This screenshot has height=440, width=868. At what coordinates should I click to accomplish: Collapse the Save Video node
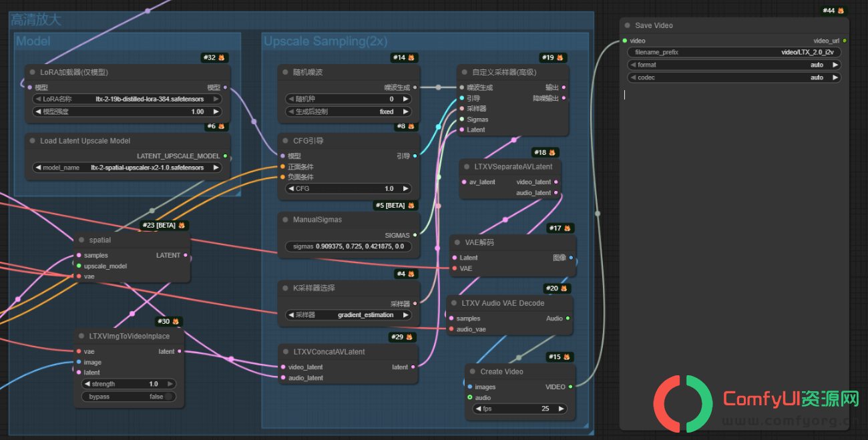point(627,25)
